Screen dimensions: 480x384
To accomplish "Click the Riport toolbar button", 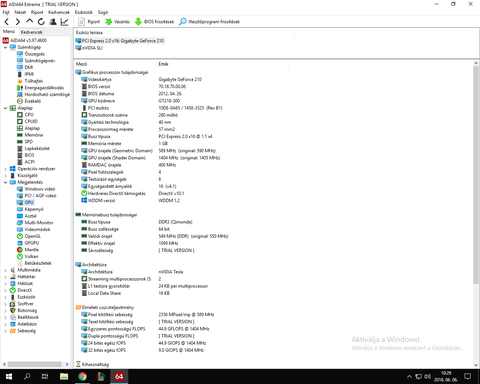I will [89, 22].
